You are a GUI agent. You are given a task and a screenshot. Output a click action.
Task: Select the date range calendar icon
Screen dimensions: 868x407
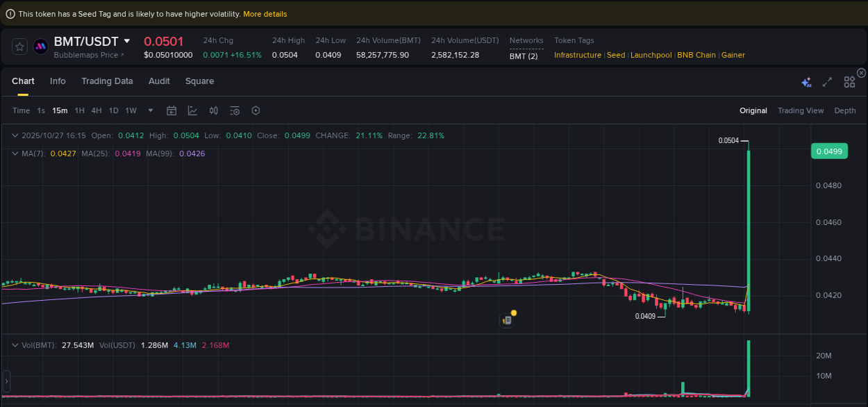point(172,110)
